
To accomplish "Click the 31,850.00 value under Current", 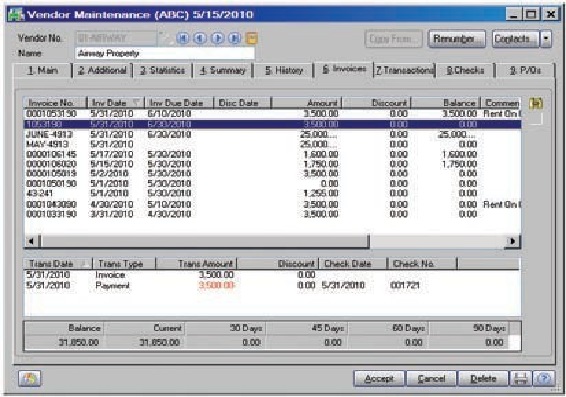I will [160, 343].
